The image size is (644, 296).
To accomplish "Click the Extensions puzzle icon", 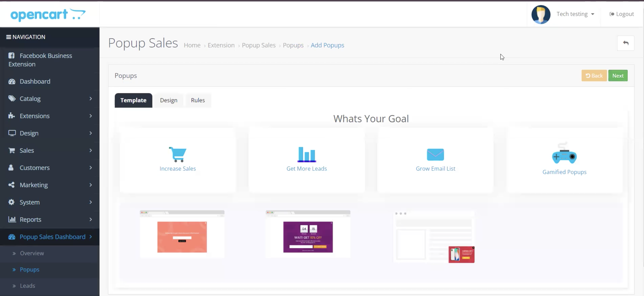I will (11, 116).
